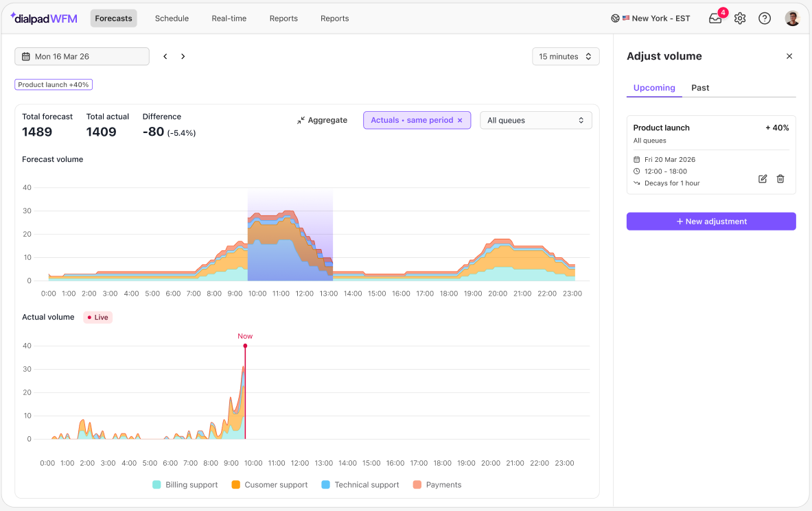Click the Technical support legend label
Image resolution: width=812 pixels, height=511 pixels.
coord(367,485)
